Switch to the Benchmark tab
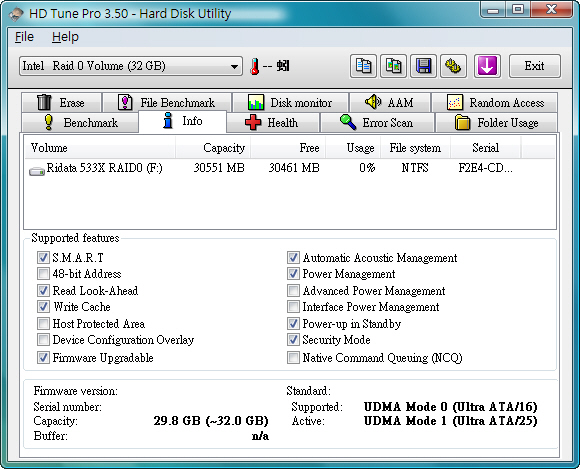 [80, 122]
